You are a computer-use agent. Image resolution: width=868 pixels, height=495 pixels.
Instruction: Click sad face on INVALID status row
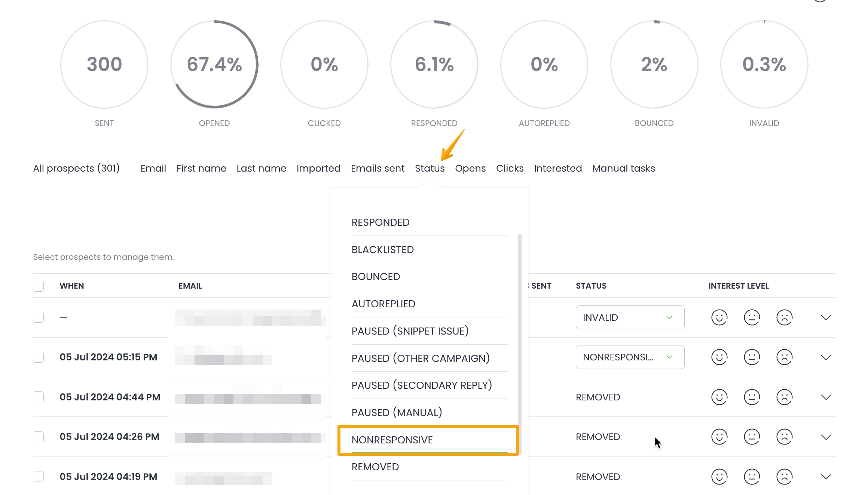tap(784, 317)
